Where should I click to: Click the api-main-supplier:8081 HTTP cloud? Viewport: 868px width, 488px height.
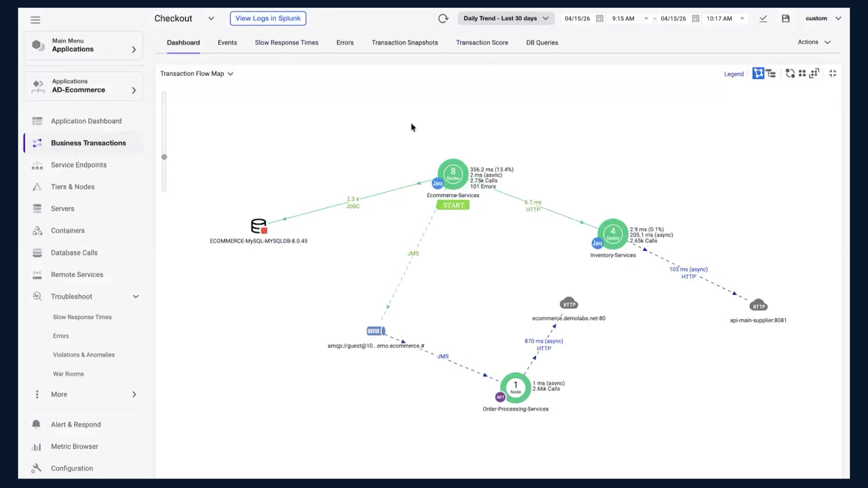click(758, 305)
